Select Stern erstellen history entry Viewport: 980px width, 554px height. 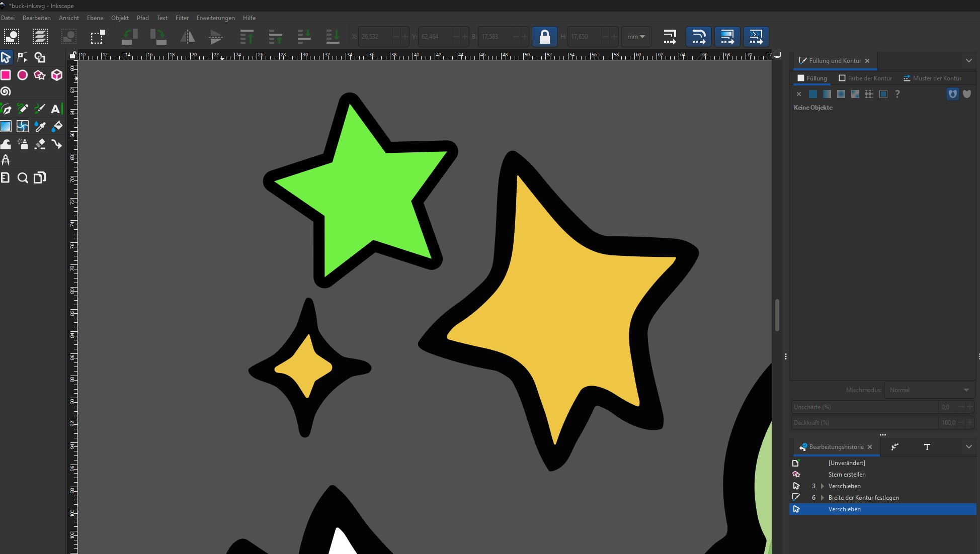pos(847,475)
